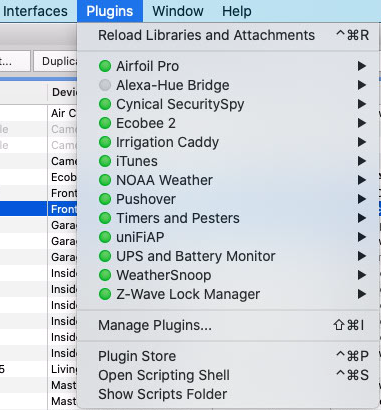Expand the Alexa-Hue Bridge submenu arrow
Viewport: 381px width, 410px height.
pos(362,85)
